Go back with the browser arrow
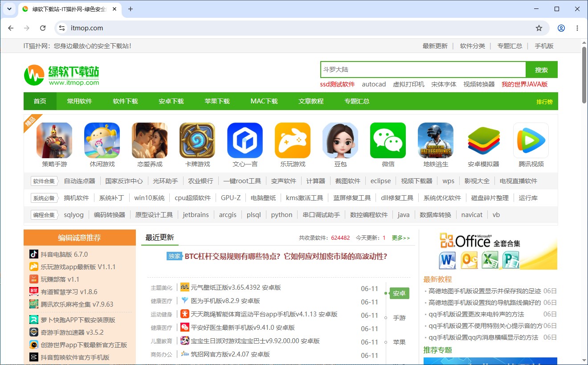This screenshot has height=365, width=588. click(11, 28)
